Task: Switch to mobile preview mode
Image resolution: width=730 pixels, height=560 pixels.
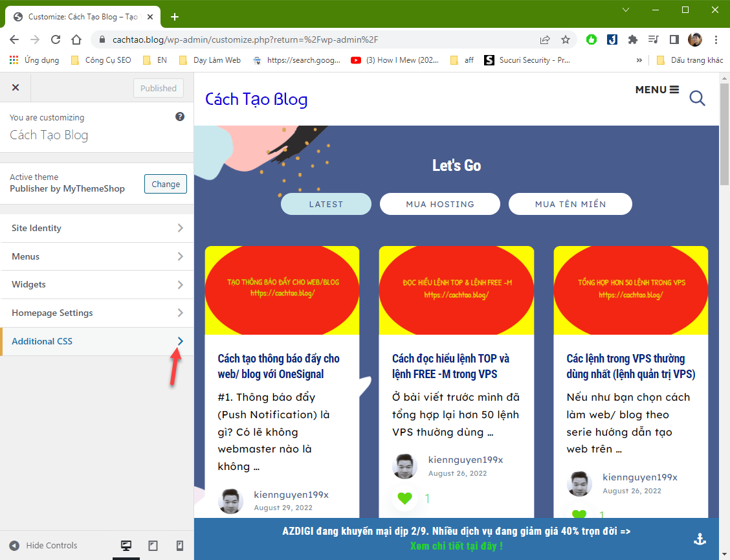Action: pyautogui.click(x=180, y=546)
